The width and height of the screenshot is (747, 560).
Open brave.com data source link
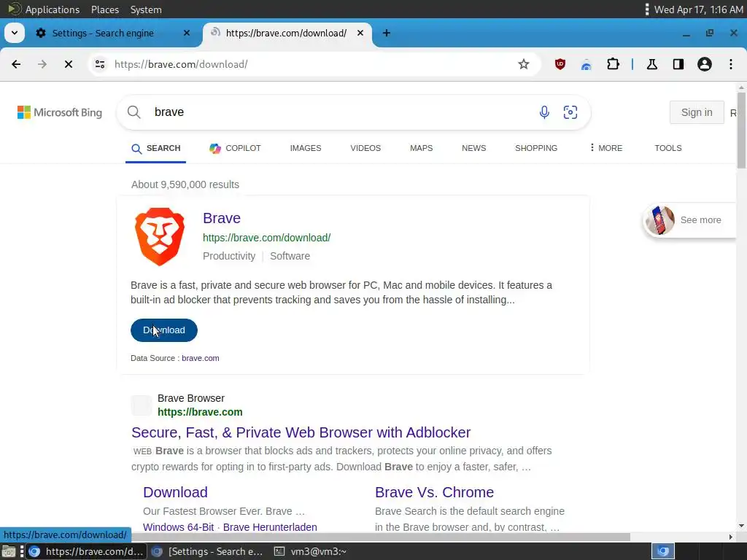click(200, 358)
